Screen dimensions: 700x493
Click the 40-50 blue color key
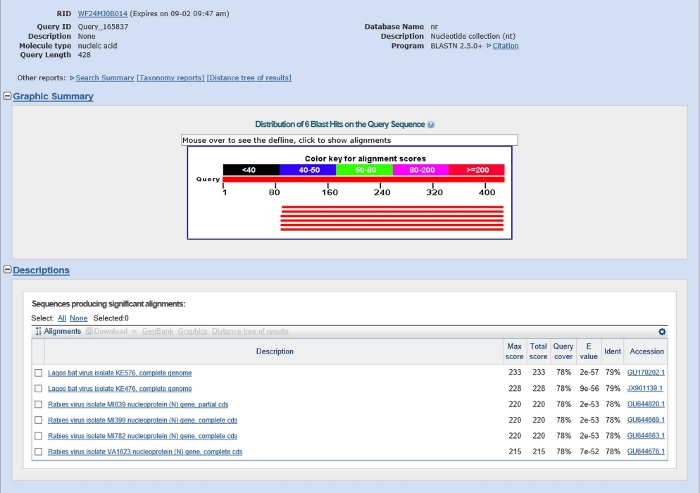pos(308,170)
